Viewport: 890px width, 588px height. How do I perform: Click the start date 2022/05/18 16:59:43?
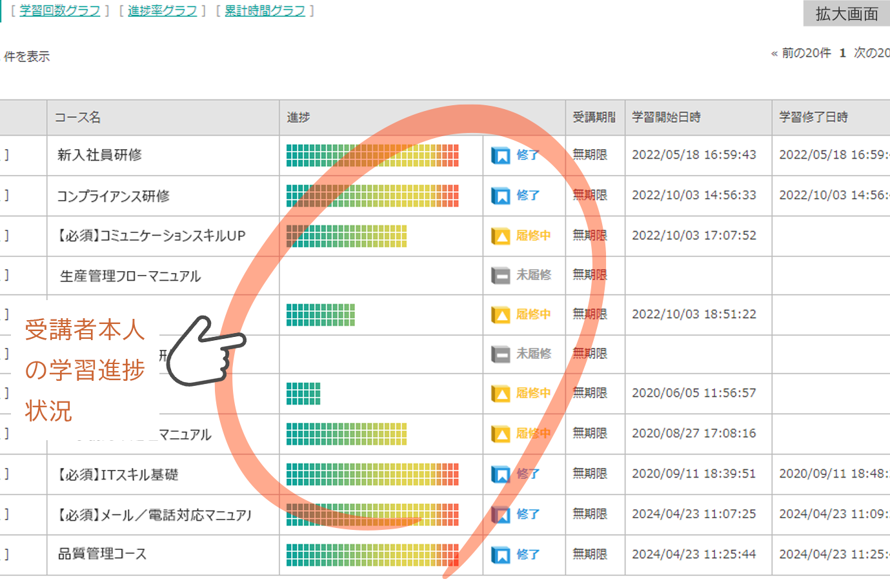pos(694,155)
